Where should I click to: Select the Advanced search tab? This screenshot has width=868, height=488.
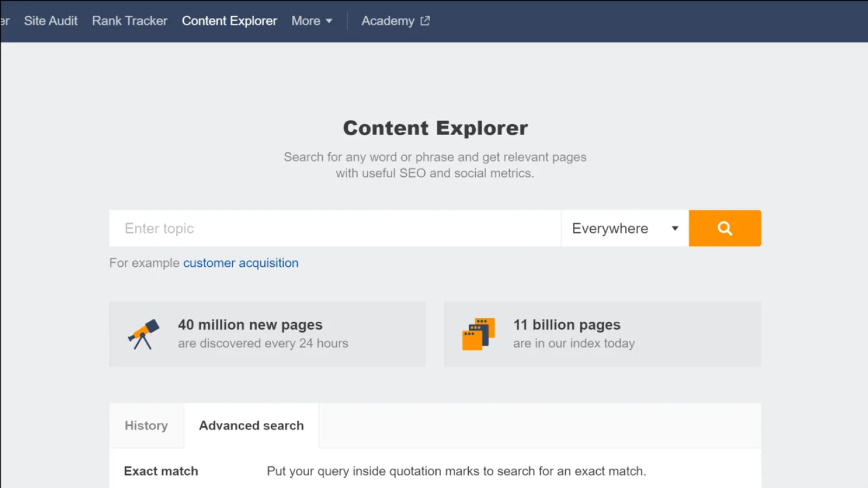tap(251, 426)
